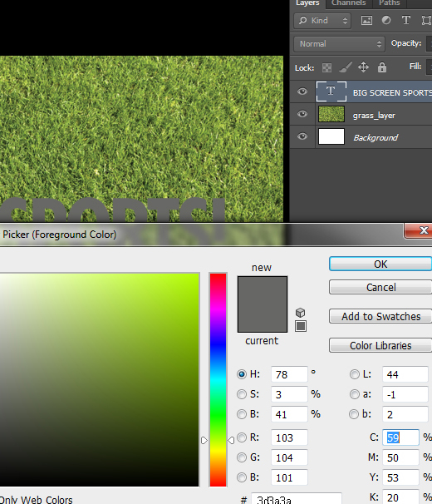Click the hue spectrum slider bar
The image size is (432, 504).
pyautogui.click(x=218, y=379)
